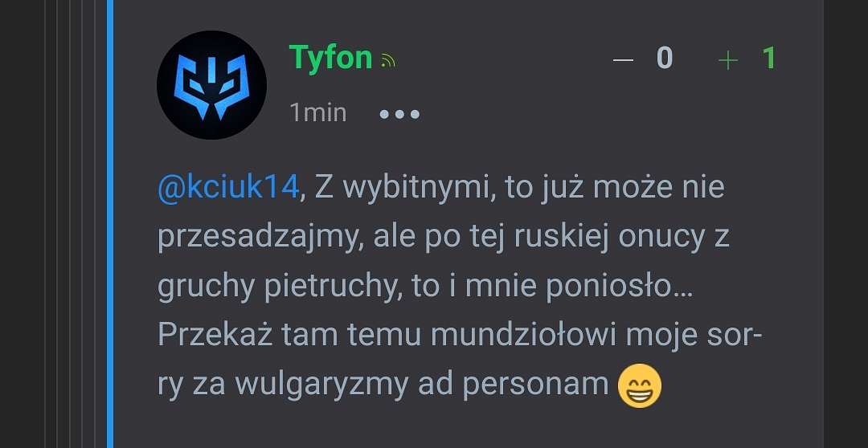Click the green plus upvote icon
This screenshot has height=448, width=868.
728,59
